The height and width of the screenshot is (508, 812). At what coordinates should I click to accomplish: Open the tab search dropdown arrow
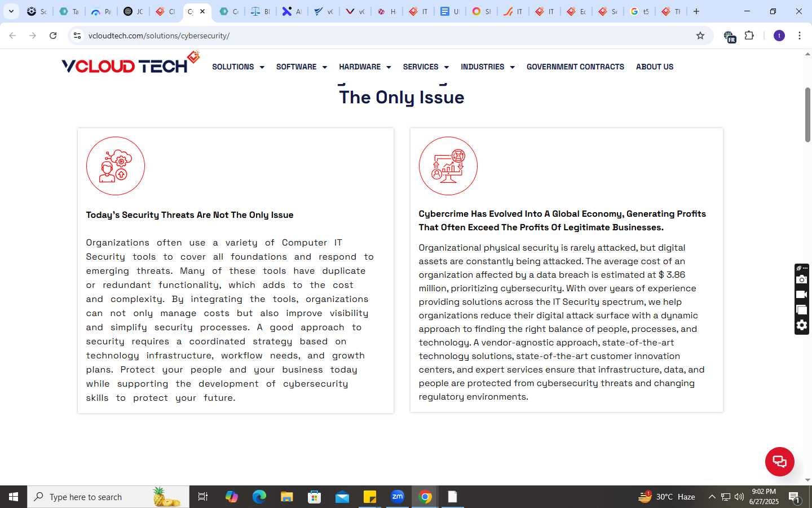[11, 11]
